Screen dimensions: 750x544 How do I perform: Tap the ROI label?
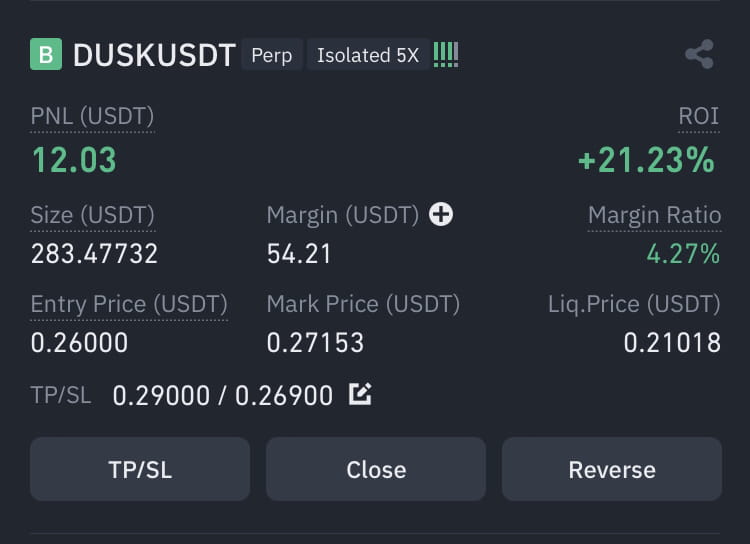699,116
